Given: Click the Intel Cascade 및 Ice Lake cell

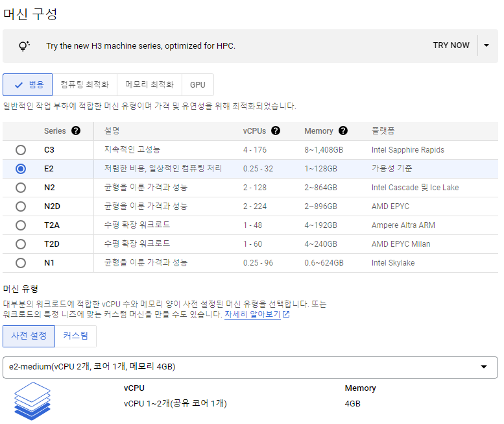Looking at the screenshot, I should click(x=415, y=188).
